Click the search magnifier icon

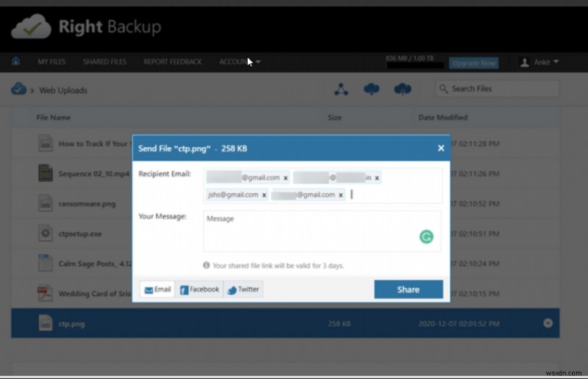pos(444,89)
